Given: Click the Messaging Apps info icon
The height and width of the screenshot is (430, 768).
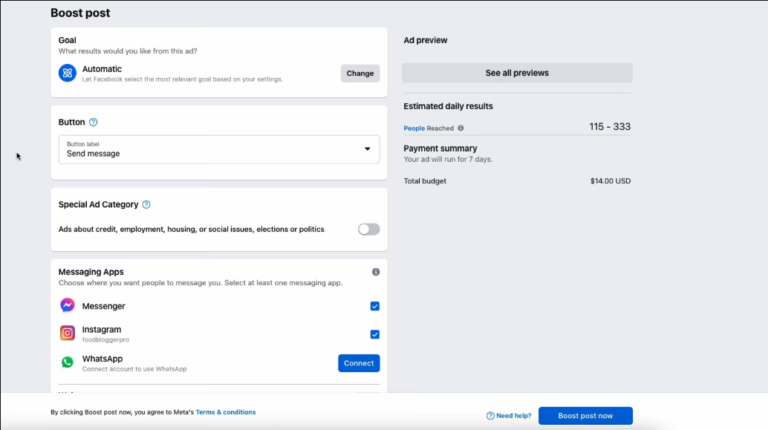Looking at the screenshot, I should coord(376,272).
